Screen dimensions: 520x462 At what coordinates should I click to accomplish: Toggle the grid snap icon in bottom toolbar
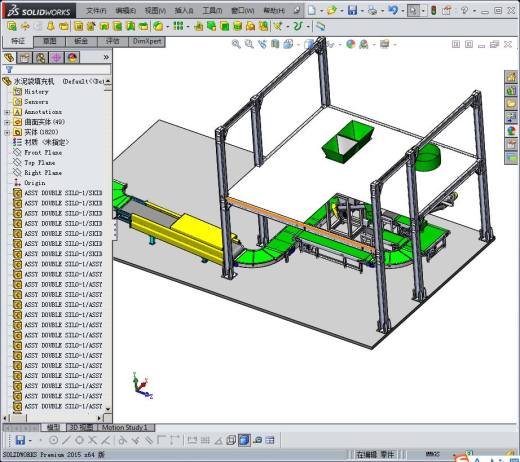pyautogui.click(x=205, y=440)
